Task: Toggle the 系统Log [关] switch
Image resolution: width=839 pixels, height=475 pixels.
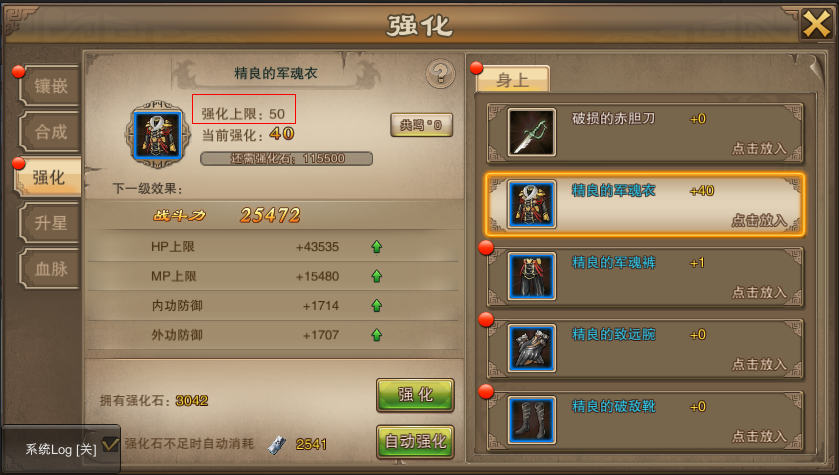Action: (61, 449)
